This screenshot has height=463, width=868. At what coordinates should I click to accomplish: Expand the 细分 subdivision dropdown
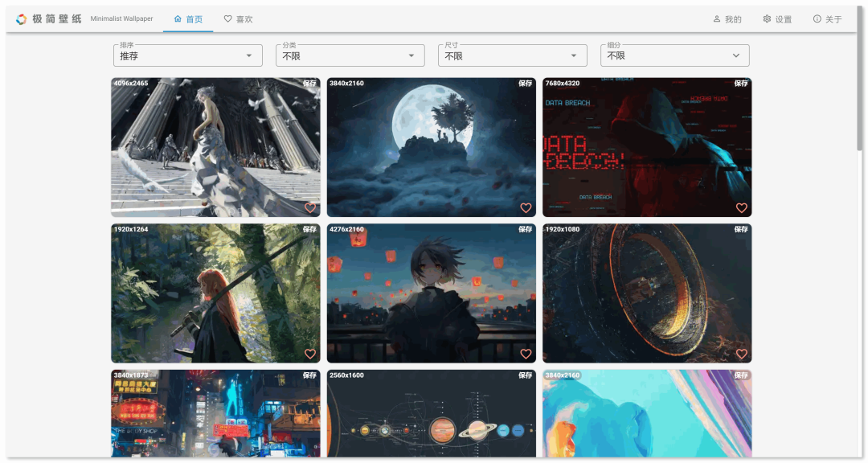(675, 55)
